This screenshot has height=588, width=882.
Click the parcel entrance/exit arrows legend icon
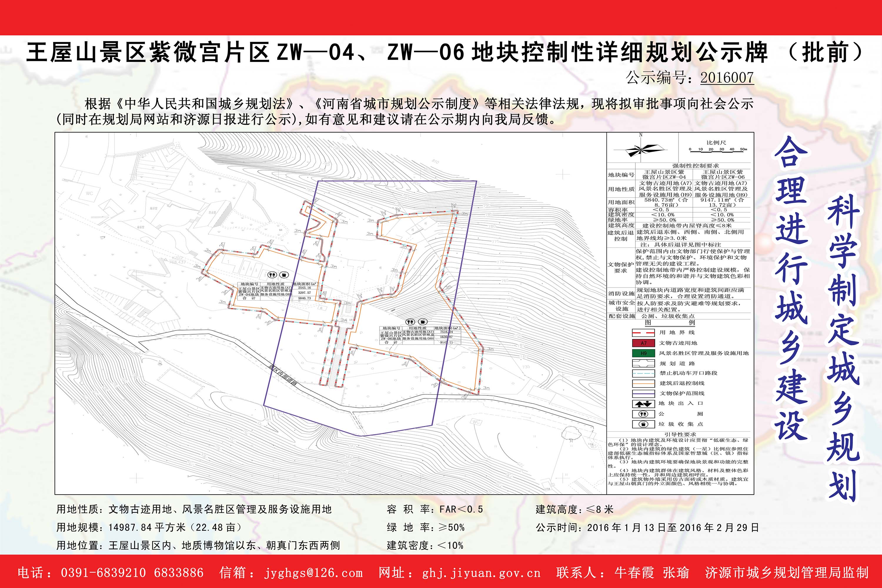pyautogui.click(x=644, y=404)
